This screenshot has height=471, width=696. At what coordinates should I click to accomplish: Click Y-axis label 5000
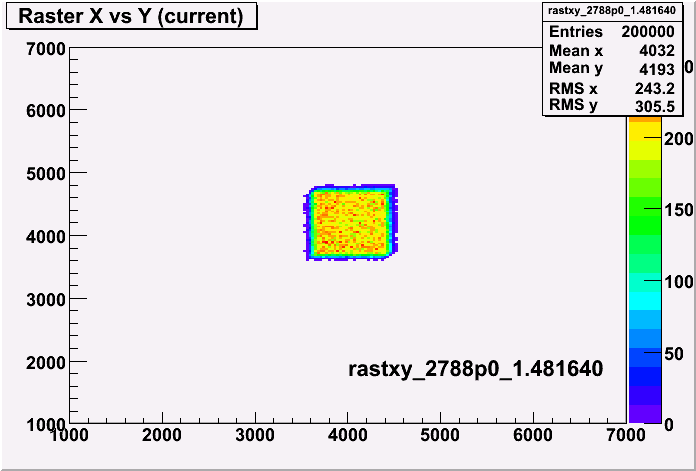46,174
